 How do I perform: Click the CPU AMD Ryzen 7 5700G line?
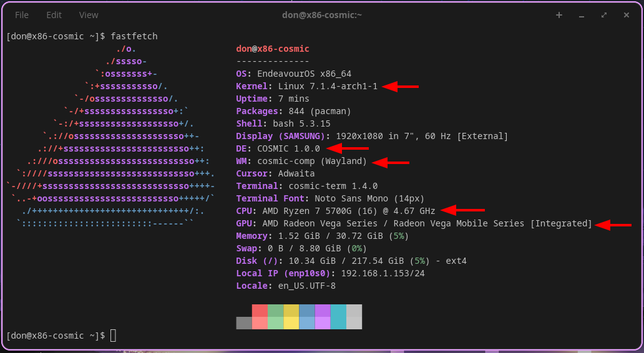[336, 211]
